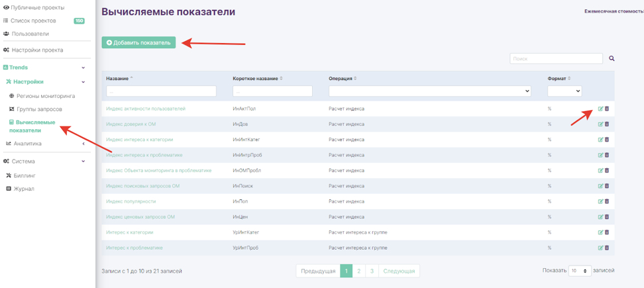
Task: Click the Добавить показатель button
Action: (x=138, y=42)
